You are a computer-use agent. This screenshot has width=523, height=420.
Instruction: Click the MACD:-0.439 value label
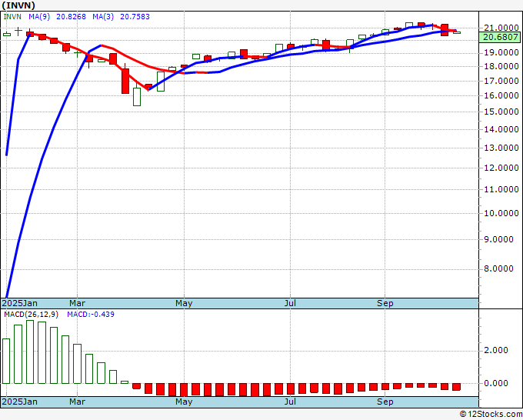[x=91, y=315]
